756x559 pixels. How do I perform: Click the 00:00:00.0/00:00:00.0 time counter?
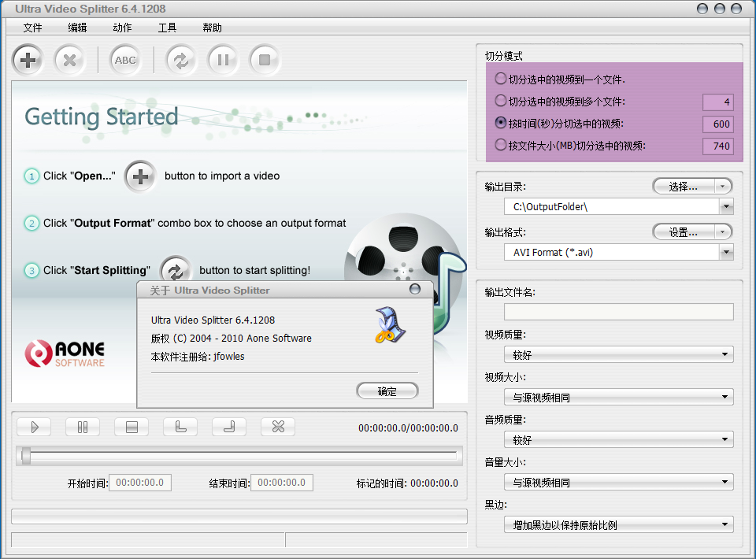pos(408,428)
